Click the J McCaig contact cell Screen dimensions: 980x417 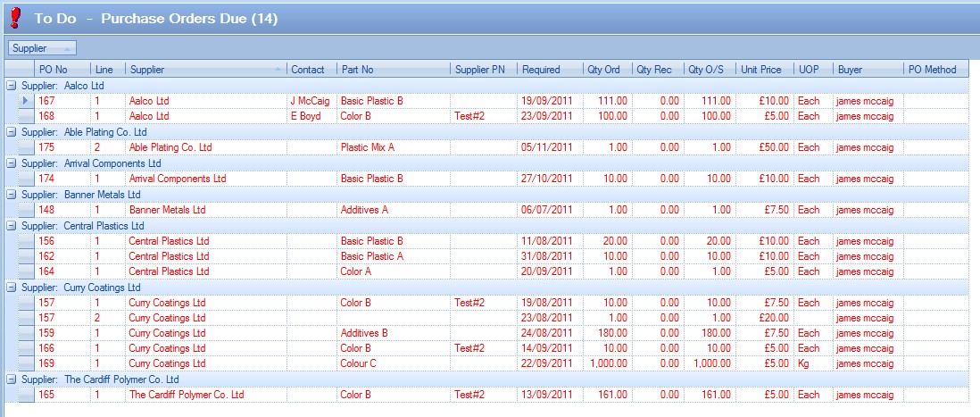(x=311, y=101)
